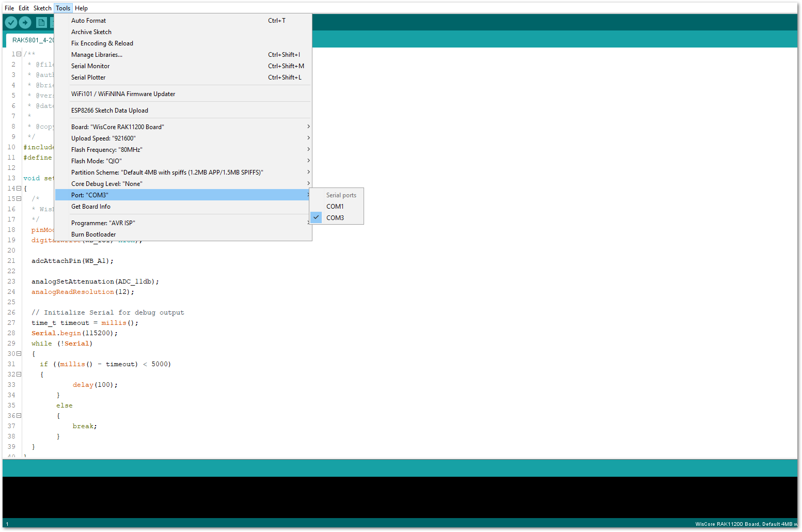Screen dimensions: 802x532
Task: Expand the Programmer AVR ISP submenu
Action: click(183, 223)
